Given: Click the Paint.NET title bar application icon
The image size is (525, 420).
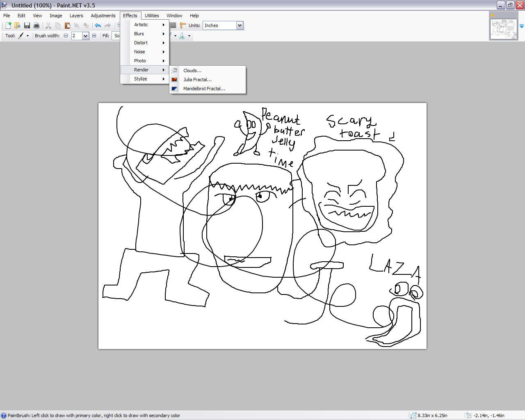Looking at the screenshot, I should (4, 5).
